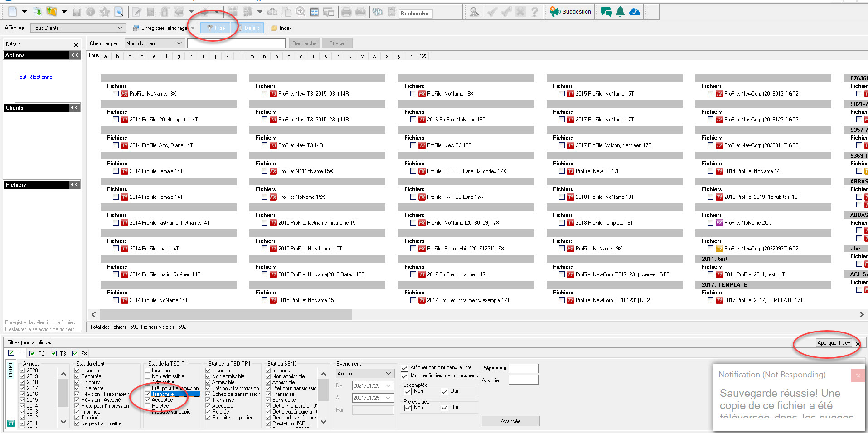Open the Événement Aucun dropdown

click(365, 374)
